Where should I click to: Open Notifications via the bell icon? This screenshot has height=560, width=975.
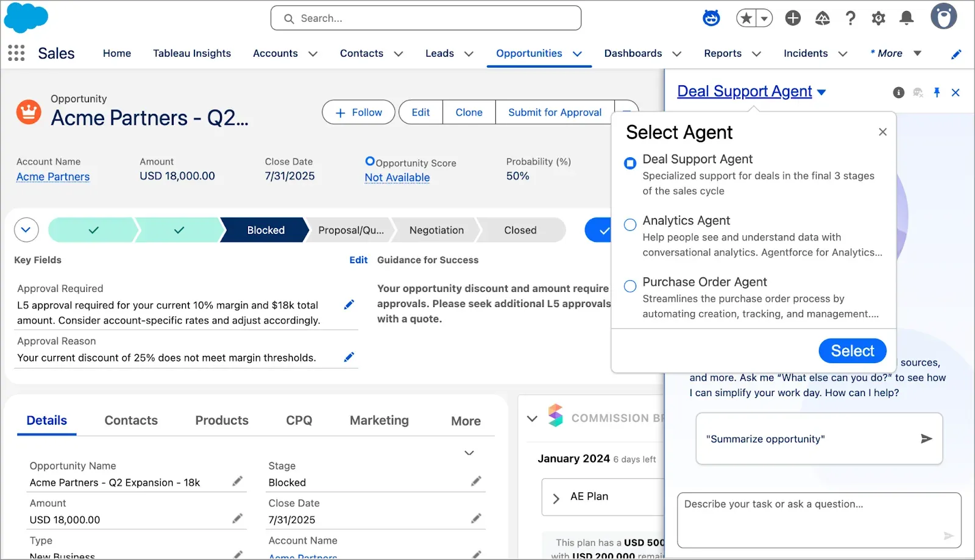906,18
